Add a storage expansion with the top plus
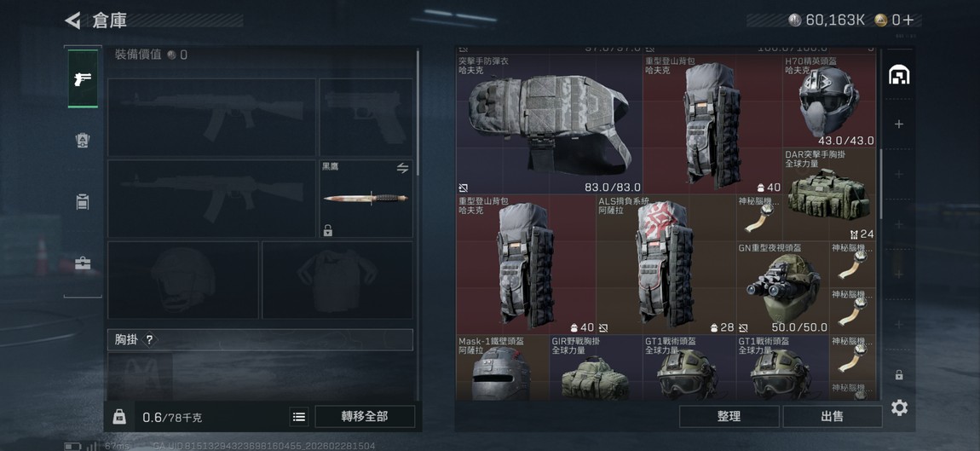 (899, 124)
